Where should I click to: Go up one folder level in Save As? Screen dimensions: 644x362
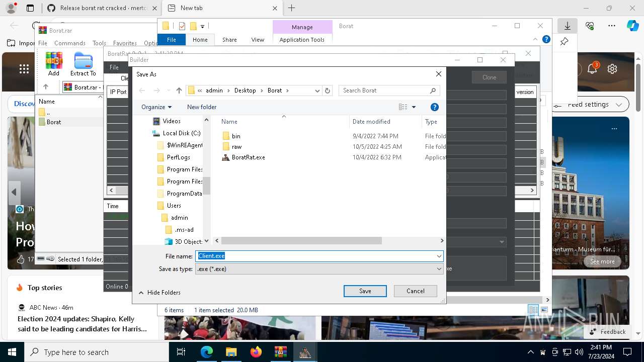coord(179,90)
